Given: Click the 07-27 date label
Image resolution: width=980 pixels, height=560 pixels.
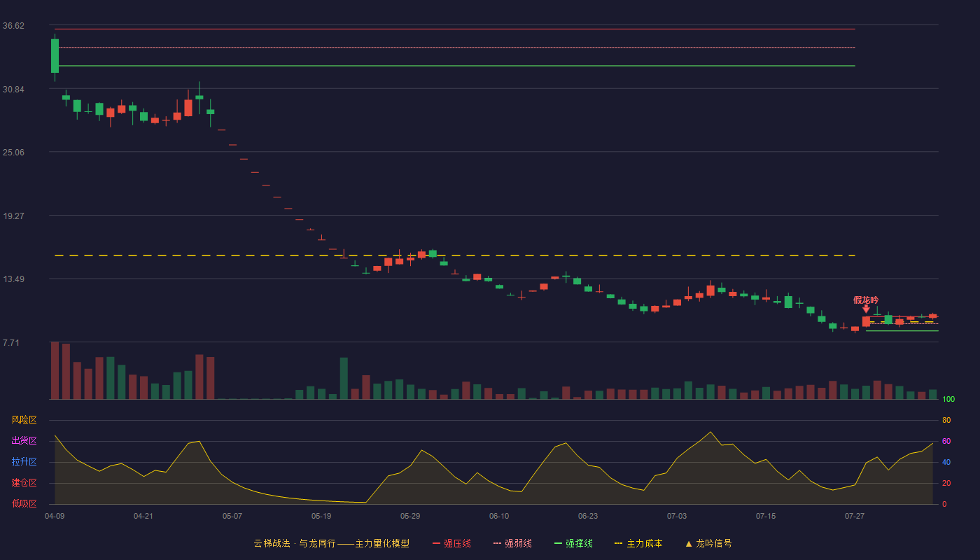Looking at the screenshot, I should click(855, 516).
